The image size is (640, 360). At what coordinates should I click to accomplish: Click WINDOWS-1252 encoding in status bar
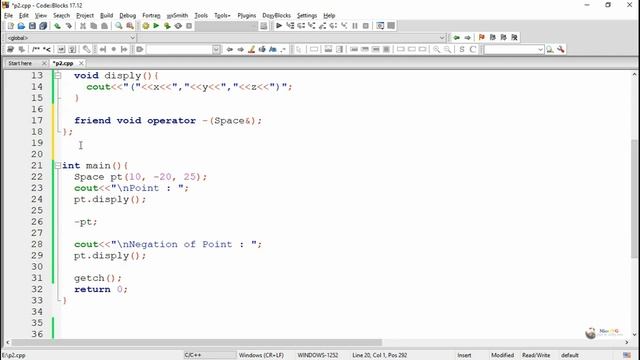(x=318, y=355)
